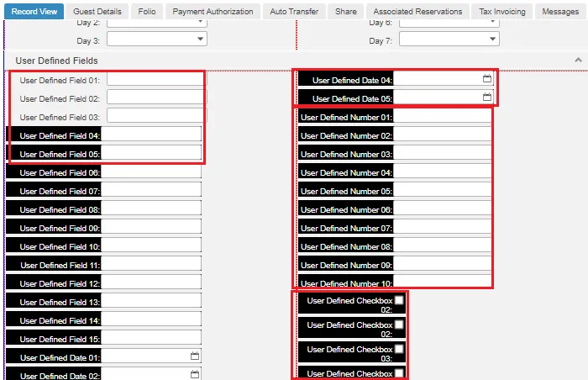Select the User Defined Field 15 input

pos(151,338)
